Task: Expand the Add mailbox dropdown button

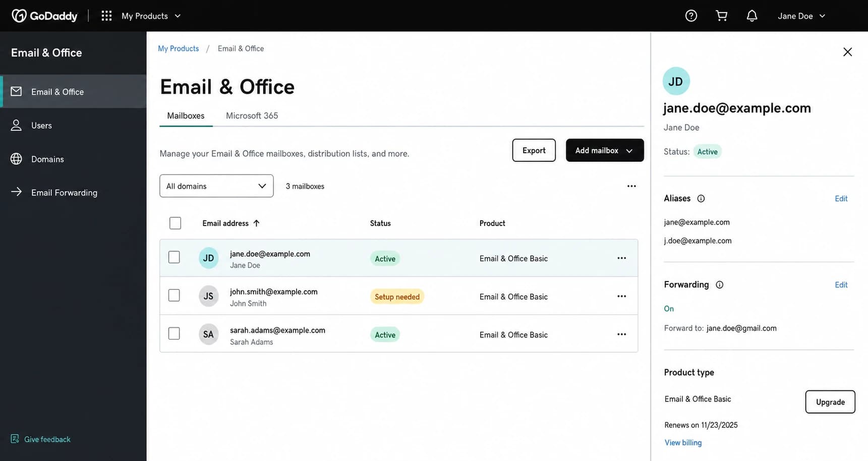Action: pyautogui.click(x=605, y=150)
